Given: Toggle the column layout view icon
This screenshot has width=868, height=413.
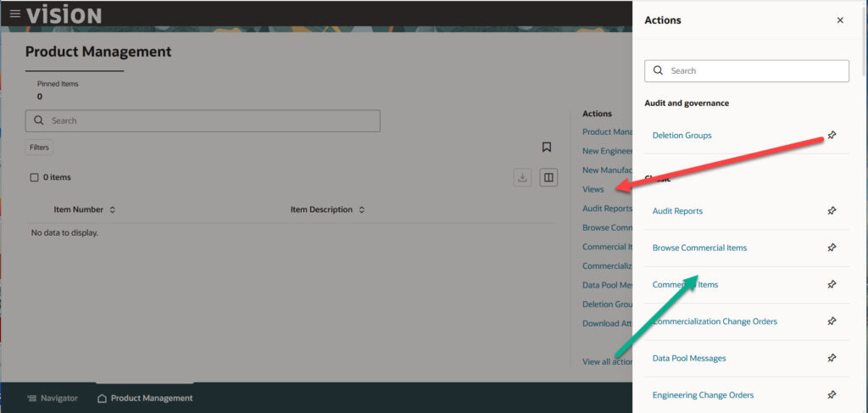Looking at the screenshot, I should [548, 177].
